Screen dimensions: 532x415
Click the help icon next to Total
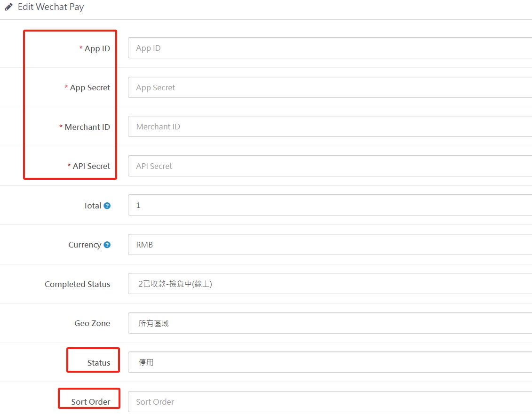(x=107, y=206)
